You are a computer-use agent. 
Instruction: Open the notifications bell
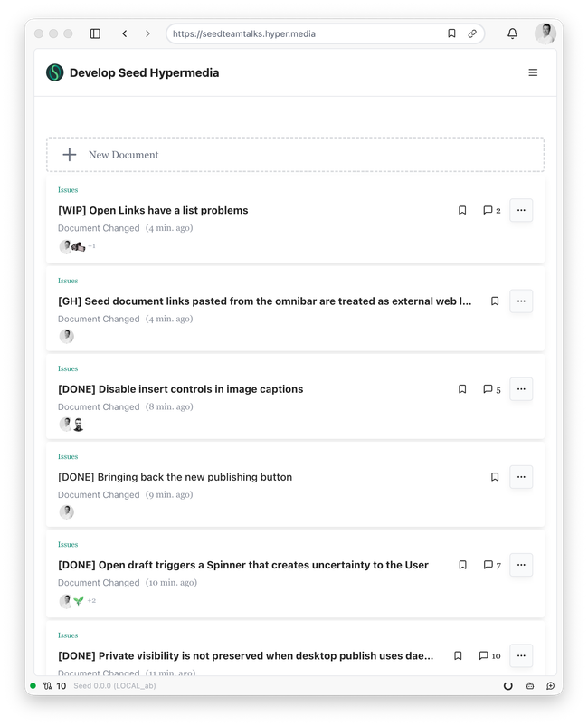pyautogui.click(x=512, y=33)
